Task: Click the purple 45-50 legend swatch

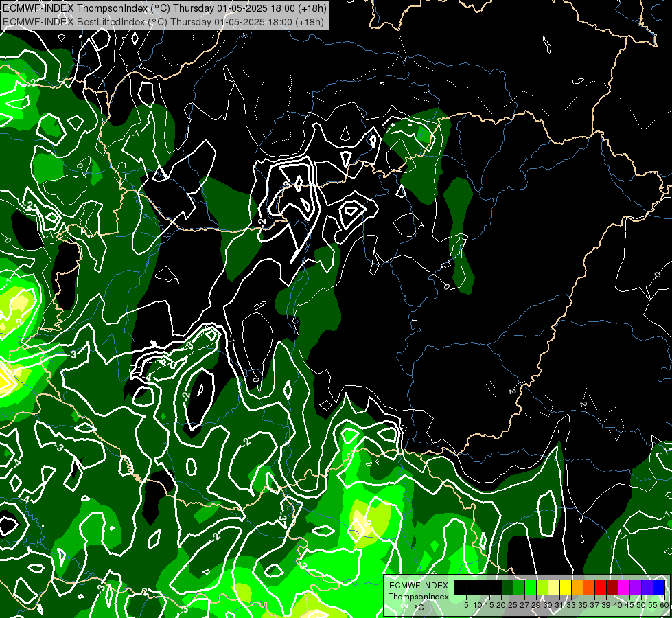Action: click(x=636, y=587)
